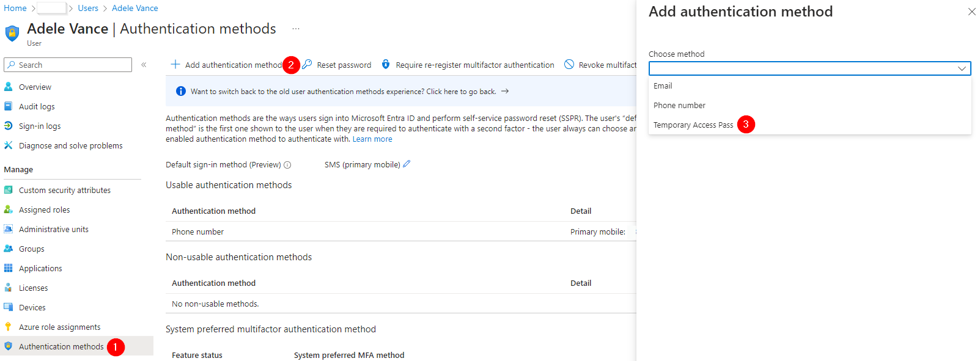Go to Users breadcrumb
Screen dimensions: 980x361
tap(88, 8)
